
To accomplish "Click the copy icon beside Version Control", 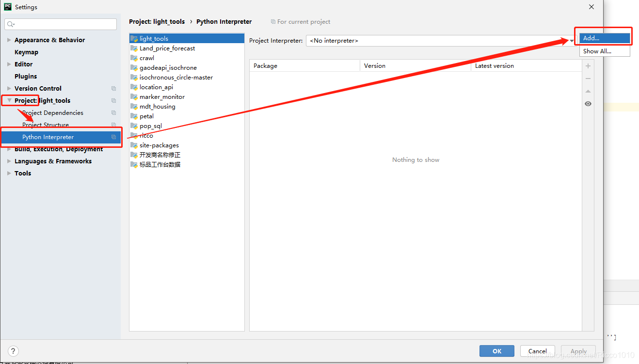I will tap(113, 89).
